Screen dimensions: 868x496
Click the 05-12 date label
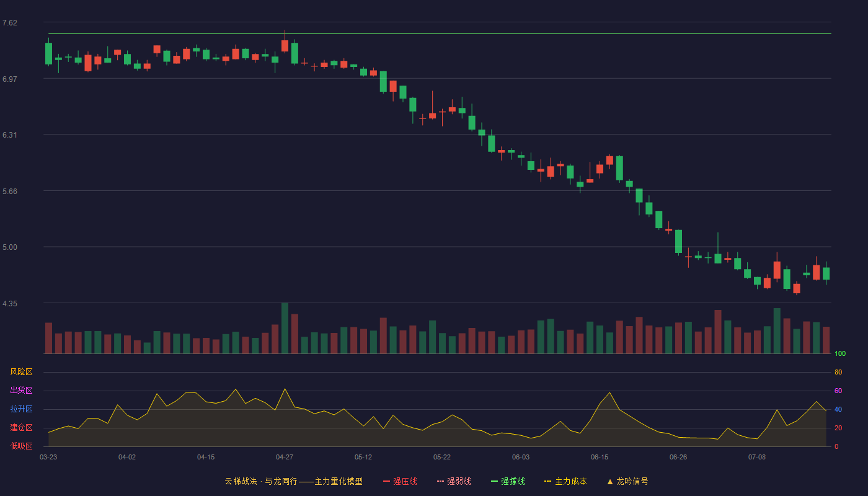[363, 457]
